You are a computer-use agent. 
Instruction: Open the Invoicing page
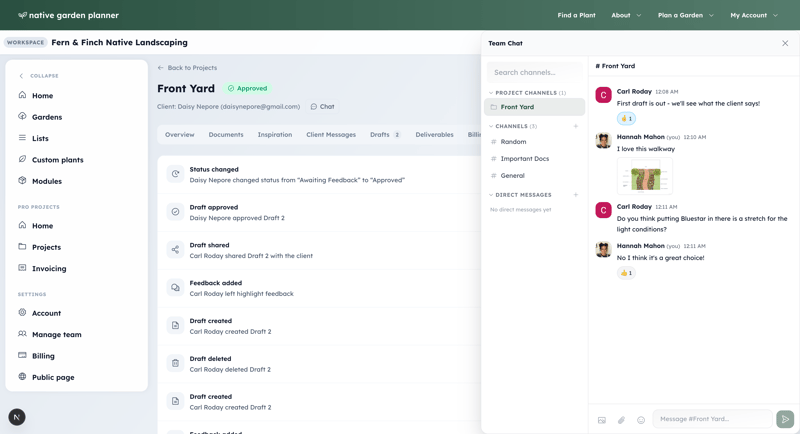(48, 268)
